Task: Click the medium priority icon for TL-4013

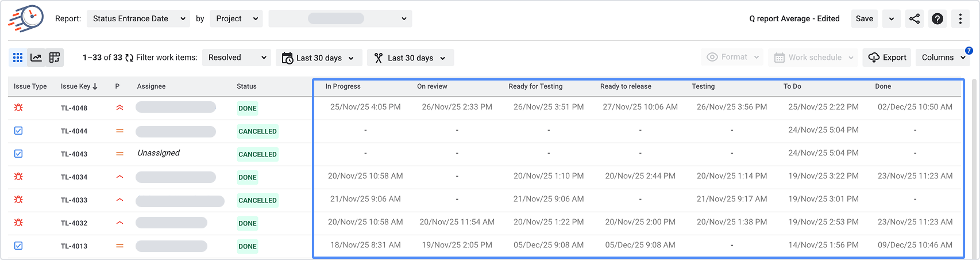Action: click(x=119, y=246)
